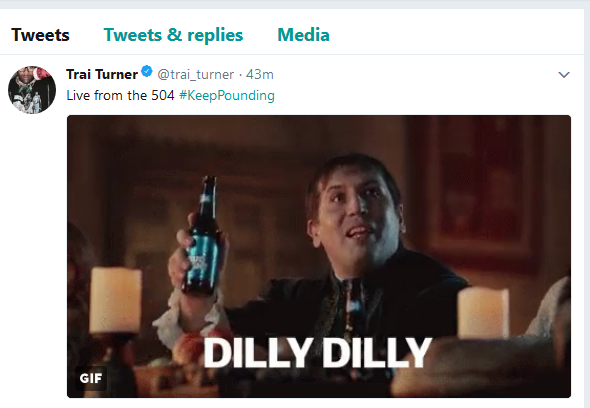Expand the tweet options chevron
590x408 pixels.
[x=564, y=75]
